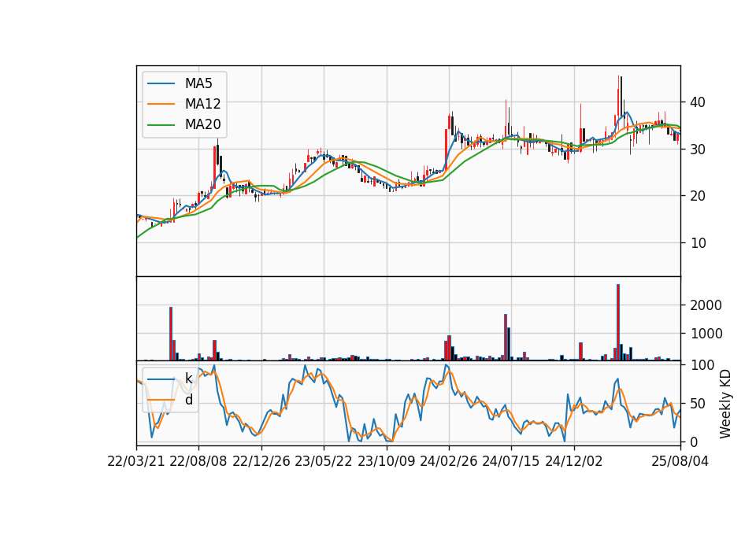Screen dimensions: 756x543
Task: Click the k legend label in KD panel
Action: [x=188, y=379]
